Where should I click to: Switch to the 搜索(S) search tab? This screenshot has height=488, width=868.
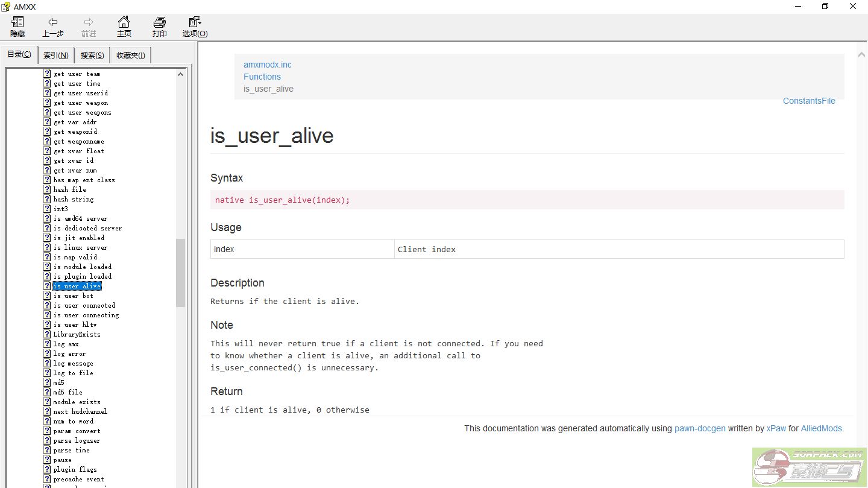pyautogui.click(x=92, y=55)
